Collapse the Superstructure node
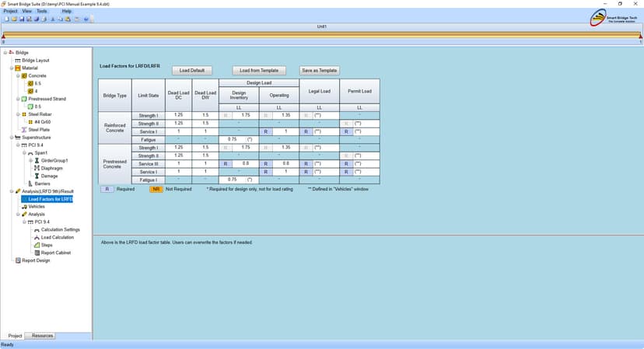Screen dimensions: 644x349 [x=12, y=138]
